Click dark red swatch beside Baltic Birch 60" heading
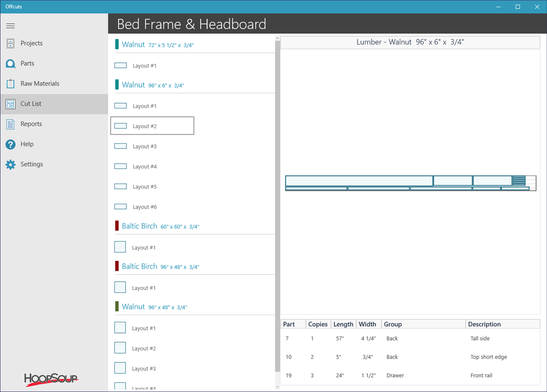The height and width of the screenshot is (392, 547). (117, 226)
